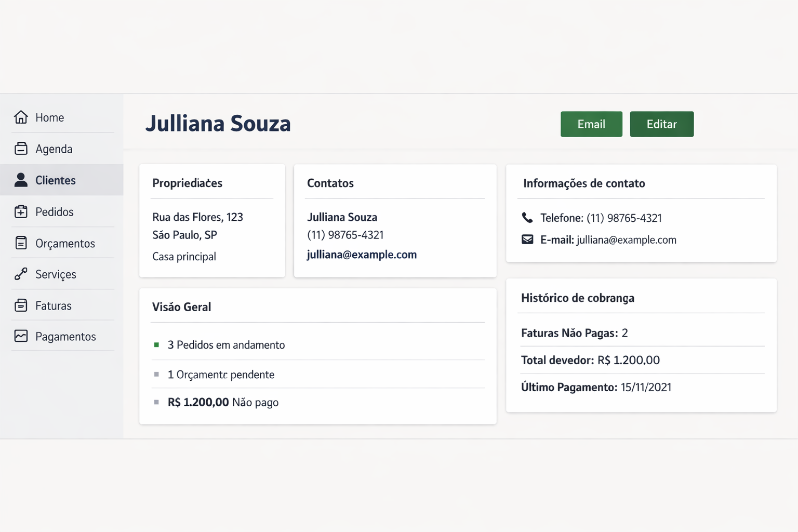This screenshot has height=532, width=798.
Task: Open the Agenda menu item
Action: click(54, 149)
